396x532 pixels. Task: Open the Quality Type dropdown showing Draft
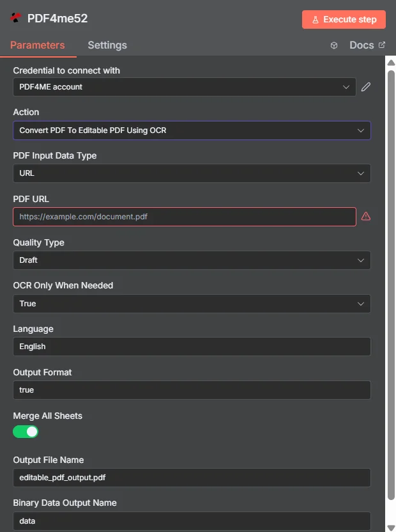pyautogui.click(x=192, y=260)
